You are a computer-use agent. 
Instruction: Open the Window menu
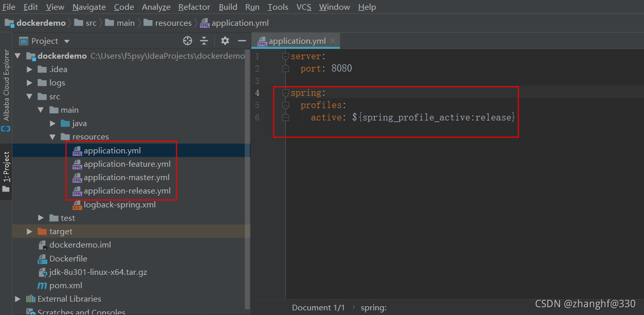(335, 7)
